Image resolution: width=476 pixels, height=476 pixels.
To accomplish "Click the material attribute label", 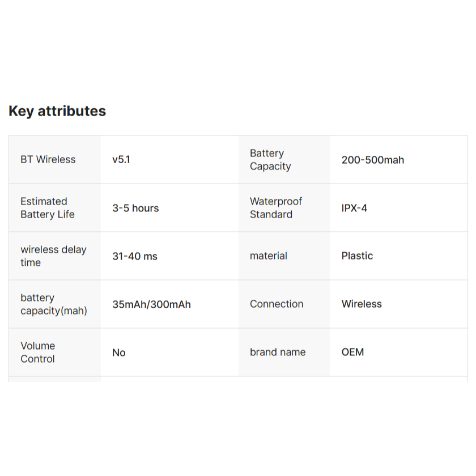I will coord(269,256).
